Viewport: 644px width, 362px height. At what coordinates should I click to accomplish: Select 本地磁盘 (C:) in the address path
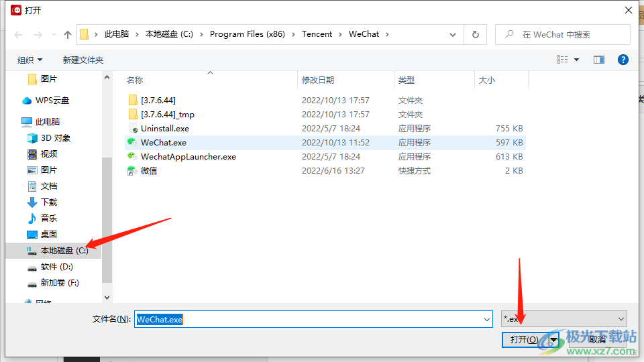(x=169, y=34)
